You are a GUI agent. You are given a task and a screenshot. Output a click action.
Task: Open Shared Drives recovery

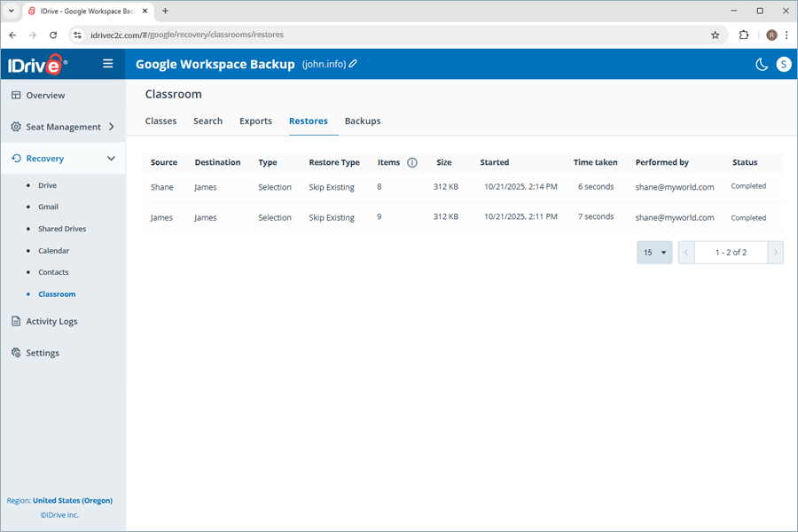click(62, 229)
